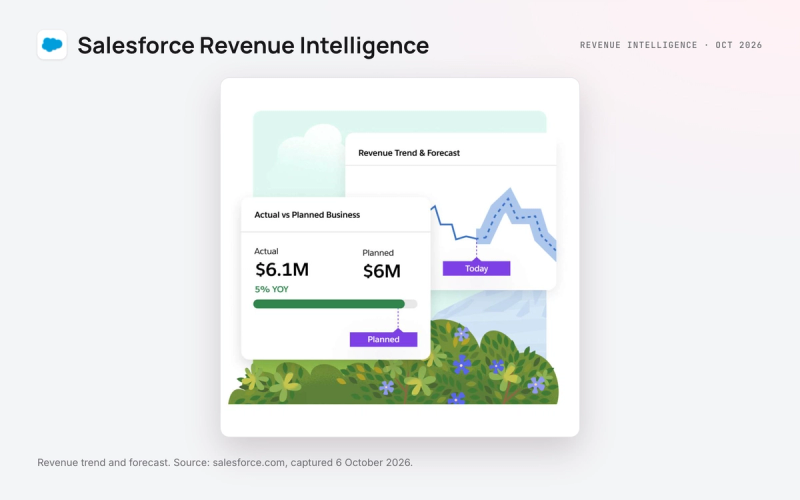Click the purple Today marker
The image size is (800, 500).
pyautogui.click(x=476, y=268)
